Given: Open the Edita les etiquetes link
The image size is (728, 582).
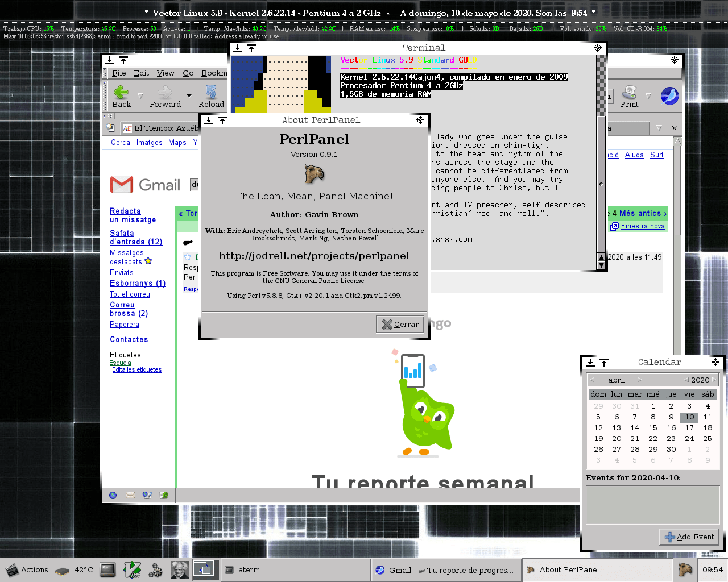Looking at the screenshot, I should pos(137,370).
